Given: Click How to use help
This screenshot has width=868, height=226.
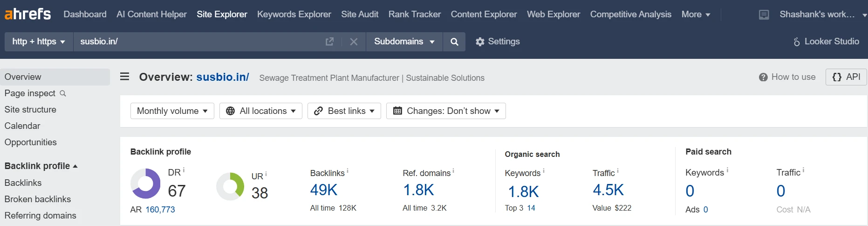Looking at the screenshot, I should pos(787,77).
